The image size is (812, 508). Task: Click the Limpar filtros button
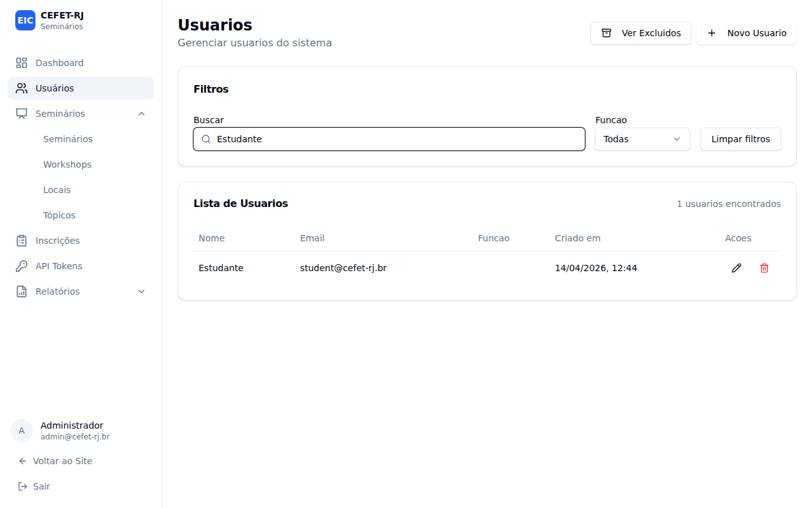(x=740, y=139)
